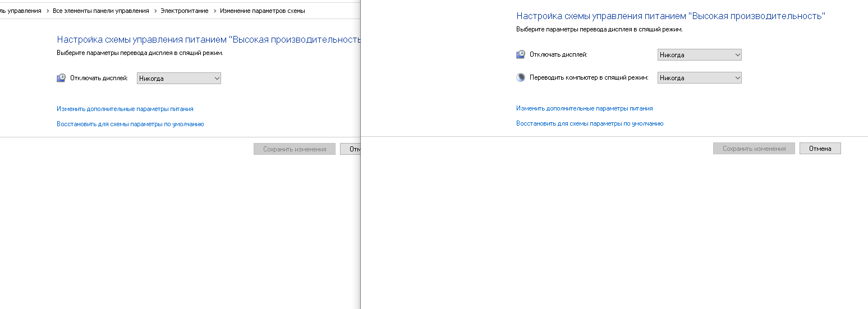Image resolution: width=868 pixels, height=309 pixels.
Task: Click right window's 'Восстановить для схемы параметры по умолчанию' link
Action: coord(590,123)
